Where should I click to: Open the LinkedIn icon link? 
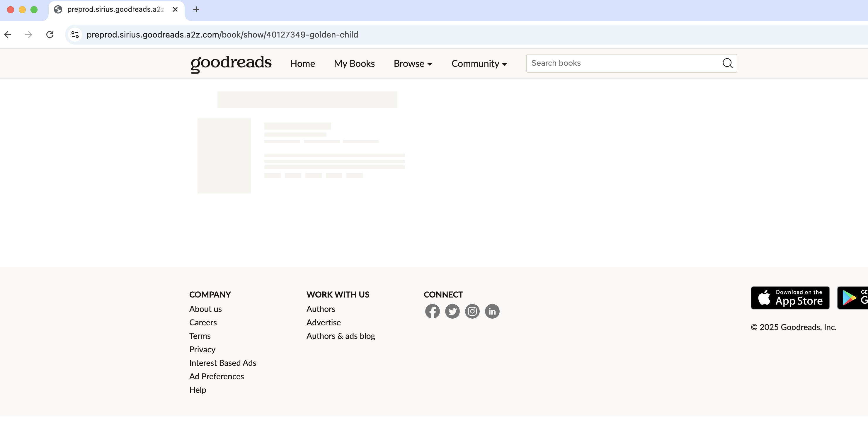pyautogui.click(x=492, y=311)
